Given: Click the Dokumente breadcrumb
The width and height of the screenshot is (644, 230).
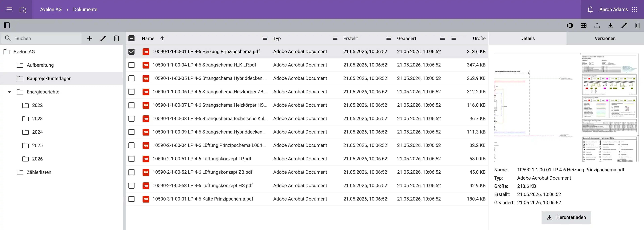Looking at the screenshot, I should [85, 10].
